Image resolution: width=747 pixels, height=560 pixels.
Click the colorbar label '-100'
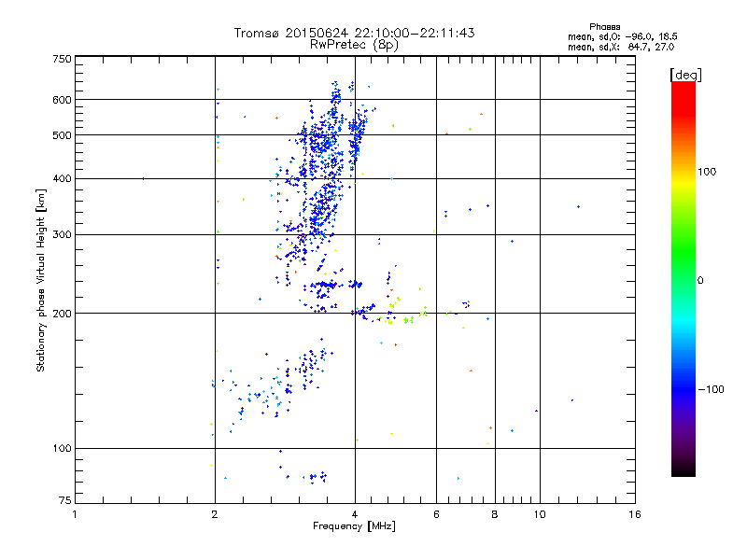coord(711,389)
